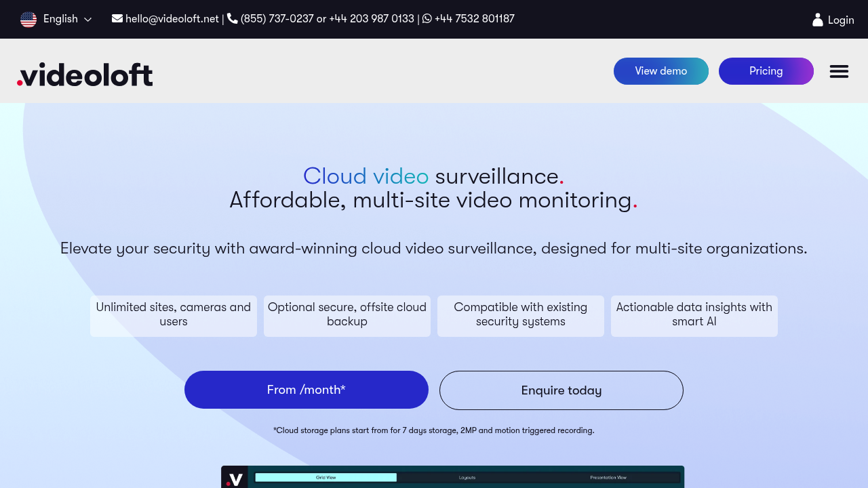Open the Pricing button
This screenshot has height=488, width=868.
point(766,71)
